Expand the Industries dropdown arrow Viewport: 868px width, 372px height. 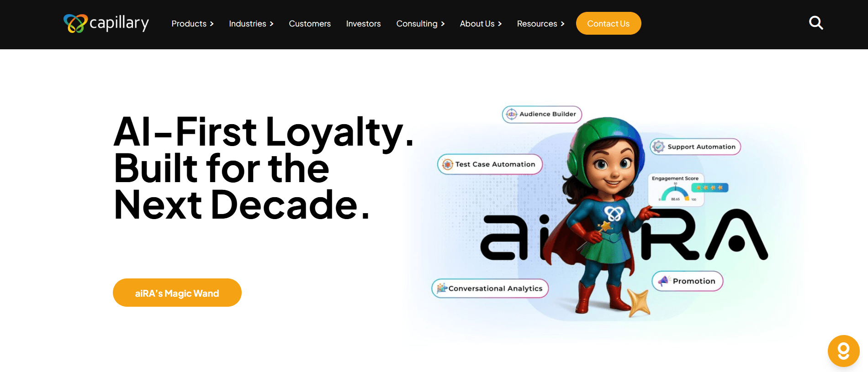tap(271, 24)
